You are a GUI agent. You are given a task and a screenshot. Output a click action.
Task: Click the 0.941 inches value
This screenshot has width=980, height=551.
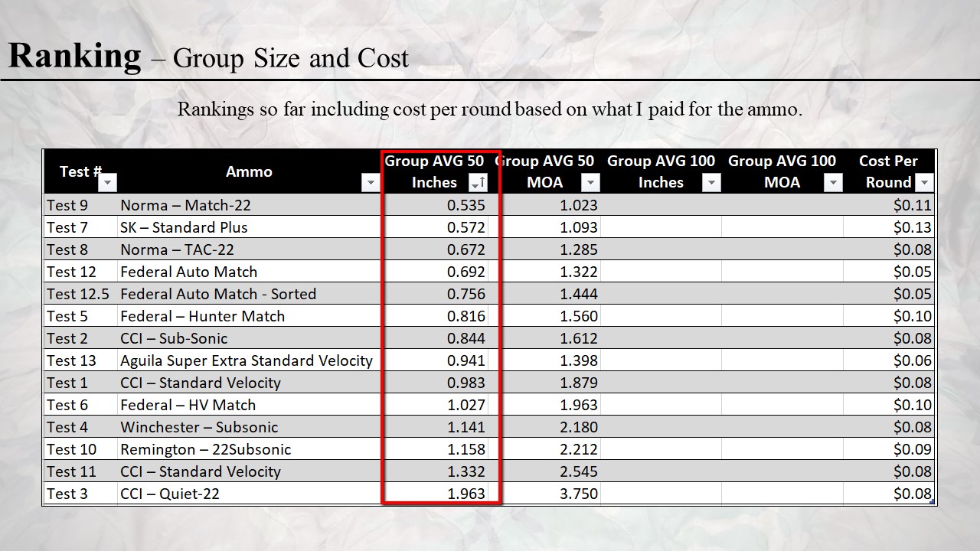(x=466, y=360)
